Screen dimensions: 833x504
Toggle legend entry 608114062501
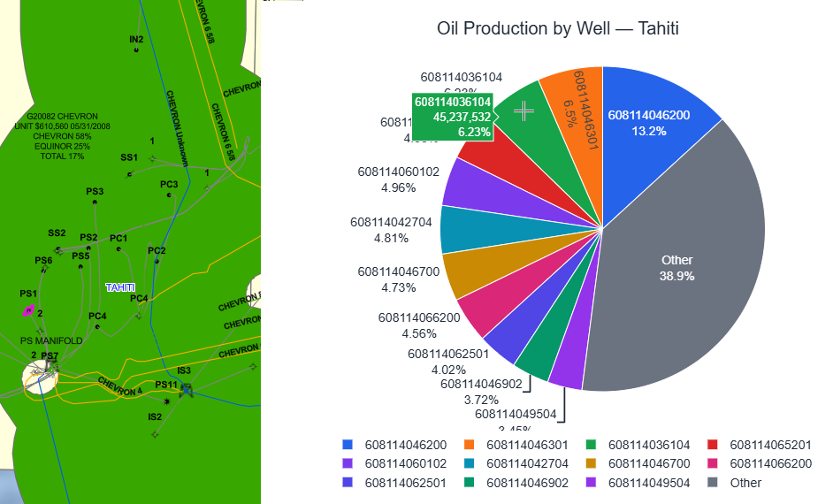click(394, 483)
